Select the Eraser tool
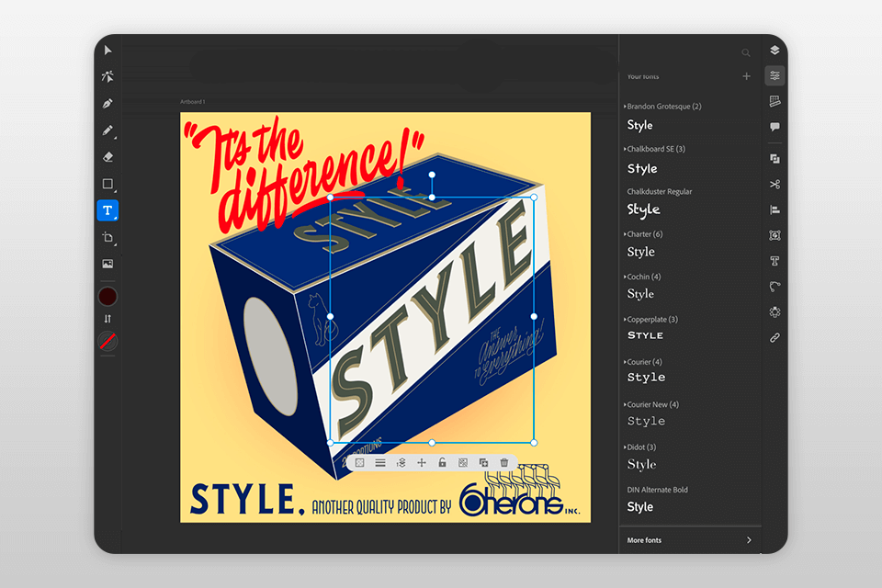 [107, 157]
